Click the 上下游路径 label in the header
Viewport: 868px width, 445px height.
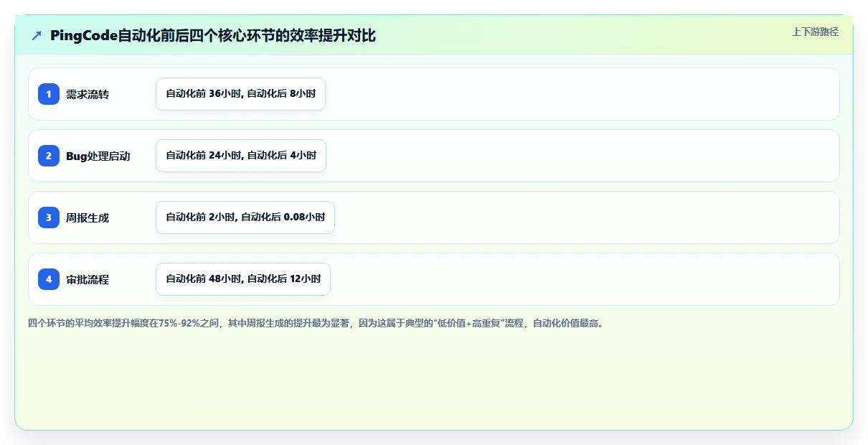(815, 32)
